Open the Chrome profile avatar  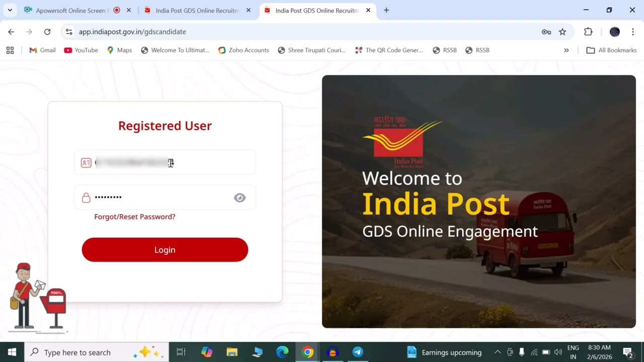[615, 32]
